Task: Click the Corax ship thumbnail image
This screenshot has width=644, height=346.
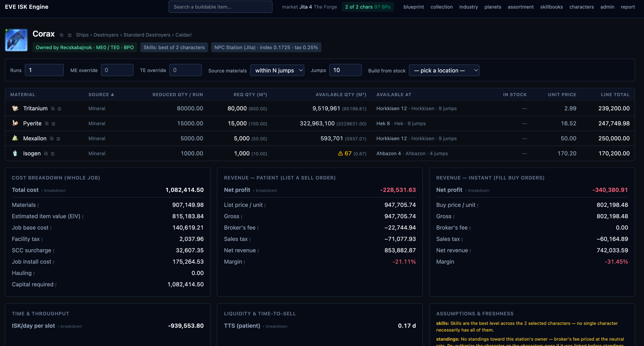Action: 16,40
